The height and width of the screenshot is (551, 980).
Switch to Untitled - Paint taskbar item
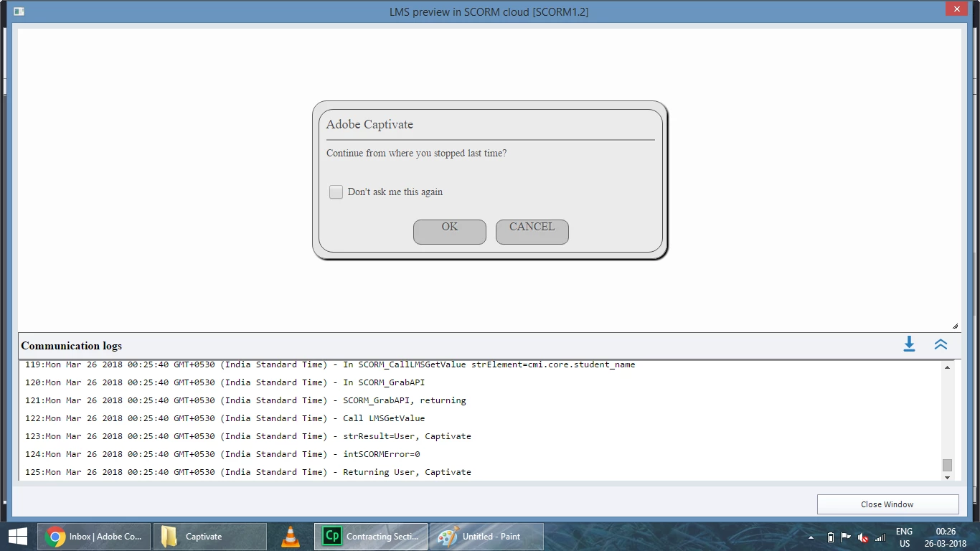[x=486, y=537]
